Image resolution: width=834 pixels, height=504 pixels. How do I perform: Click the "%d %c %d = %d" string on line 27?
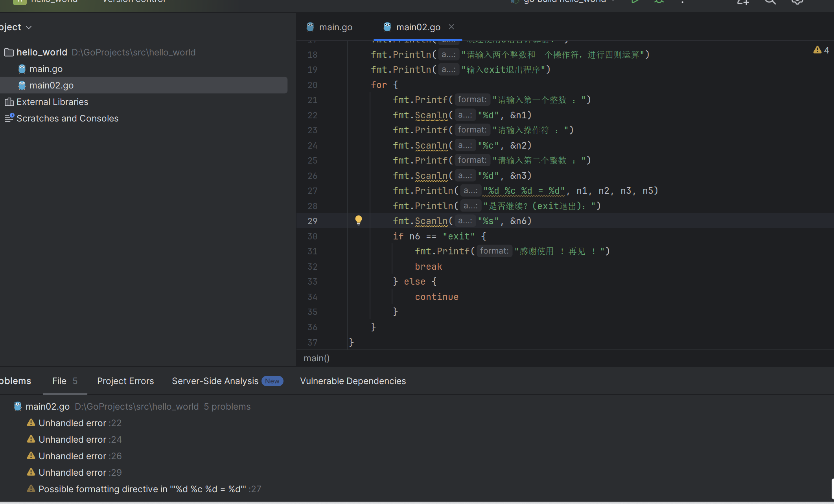pyautogui.click(x=524, y=191)
